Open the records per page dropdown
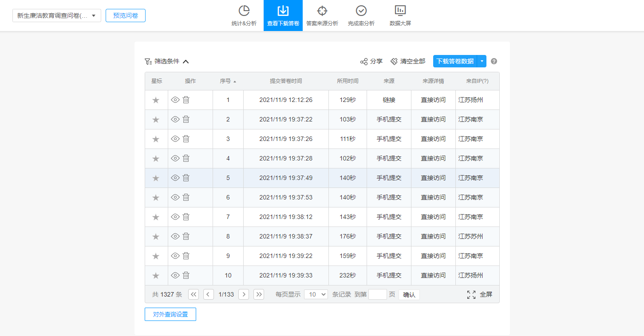Image resolution: width=644 pixels, height=336 pixels. pos(316,294)
